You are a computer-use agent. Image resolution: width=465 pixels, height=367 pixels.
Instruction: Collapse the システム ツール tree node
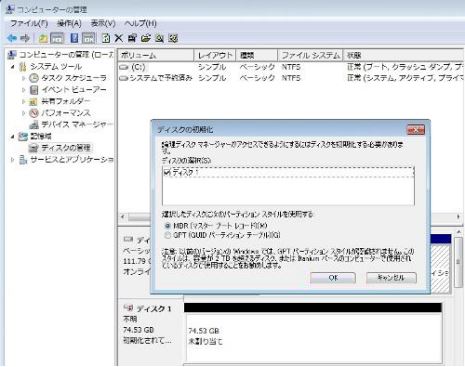tap(13, 67)
